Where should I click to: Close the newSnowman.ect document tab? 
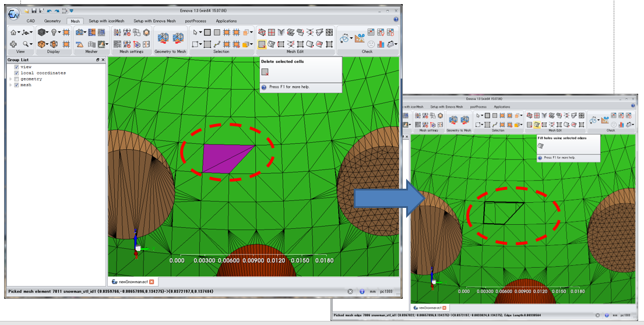152,281
